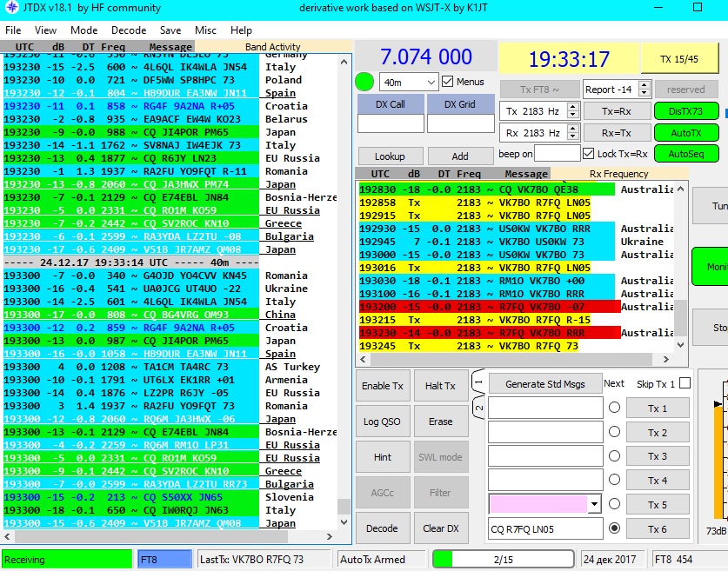Enable the Skip Tx 1 checkbox
The width and height of the screenshot is (728, 571).
[685, 383]
